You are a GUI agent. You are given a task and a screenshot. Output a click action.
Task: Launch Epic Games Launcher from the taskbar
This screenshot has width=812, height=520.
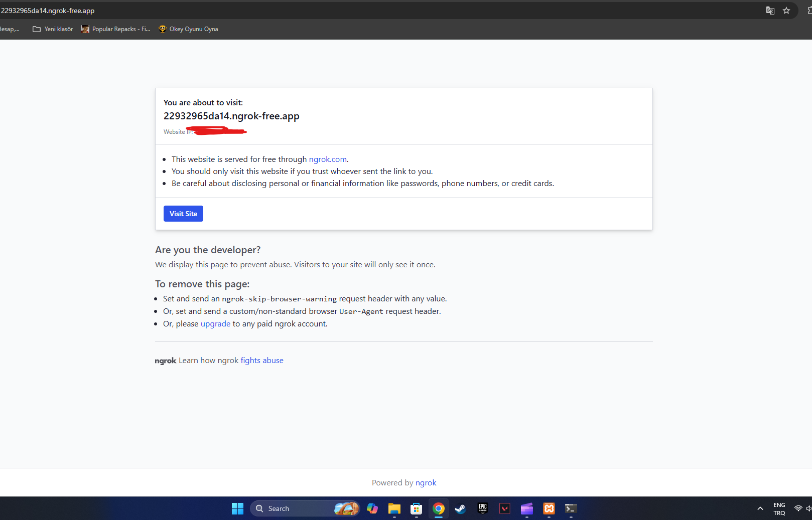point(482,508)
